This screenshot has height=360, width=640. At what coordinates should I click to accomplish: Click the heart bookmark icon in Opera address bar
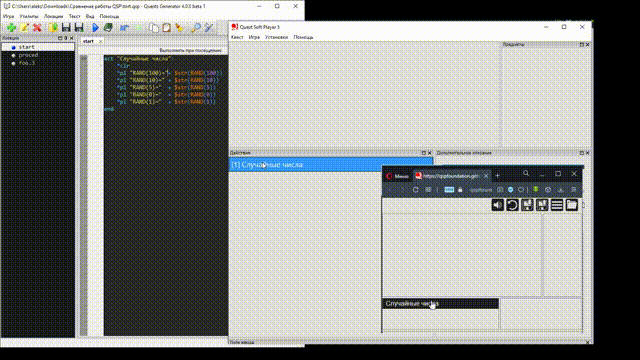(x=521, y=189)
